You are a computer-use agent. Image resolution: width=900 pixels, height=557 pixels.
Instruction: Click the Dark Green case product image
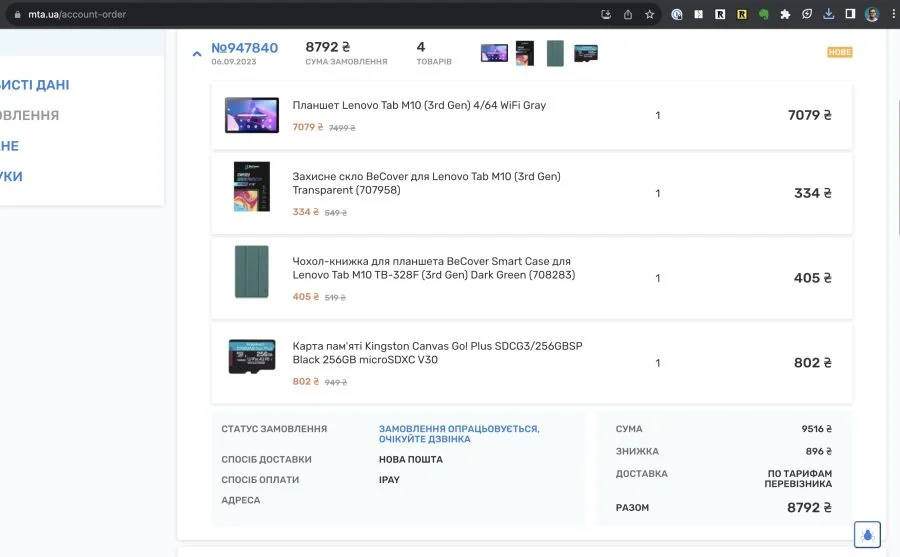pyautogui.click(x=251, y=272)
